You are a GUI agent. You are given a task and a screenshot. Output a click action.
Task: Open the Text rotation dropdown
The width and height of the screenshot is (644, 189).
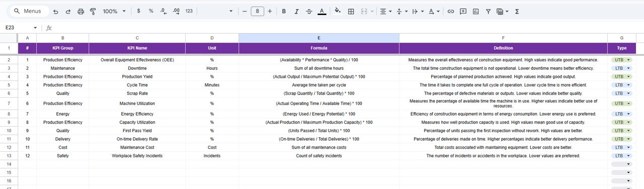pos(434,11)
